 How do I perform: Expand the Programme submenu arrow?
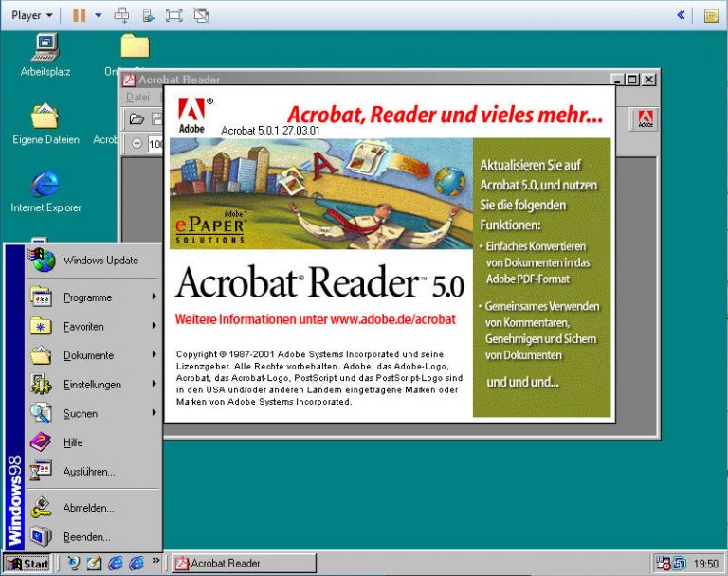(x=155, y=297)
